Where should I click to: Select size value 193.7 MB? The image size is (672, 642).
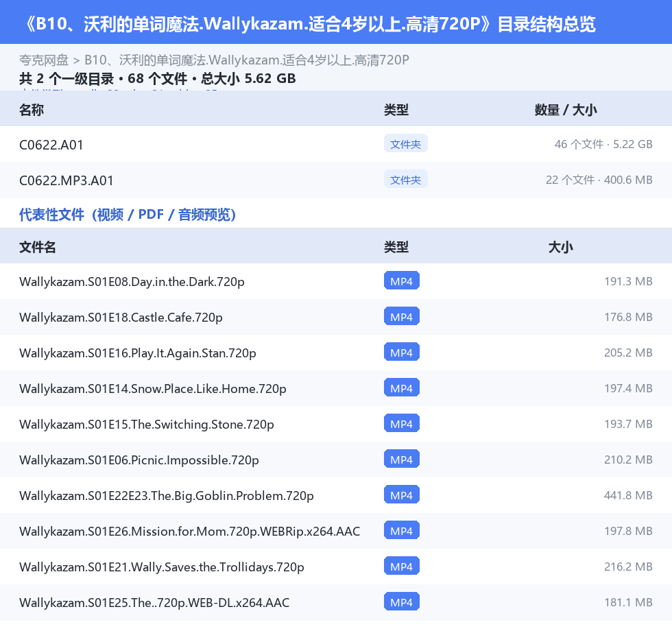coord(628,423)
